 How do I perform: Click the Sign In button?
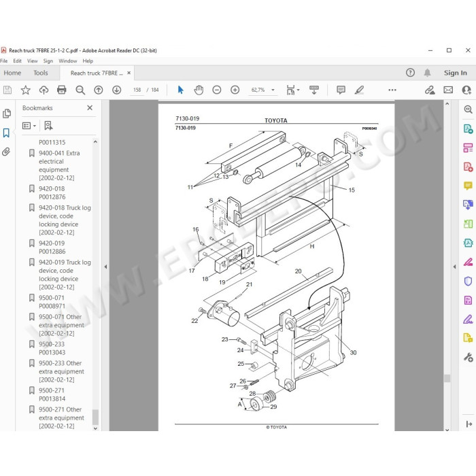(x=455, y=73)
